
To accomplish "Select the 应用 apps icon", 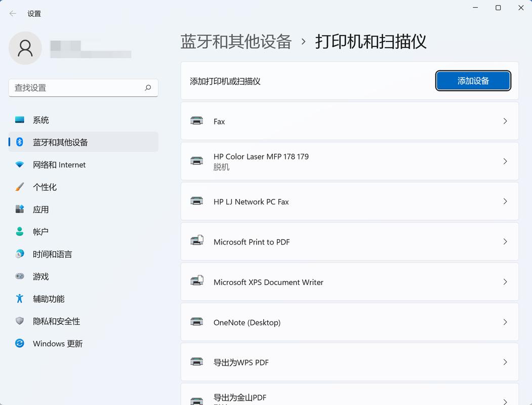I will pos(19,209).
